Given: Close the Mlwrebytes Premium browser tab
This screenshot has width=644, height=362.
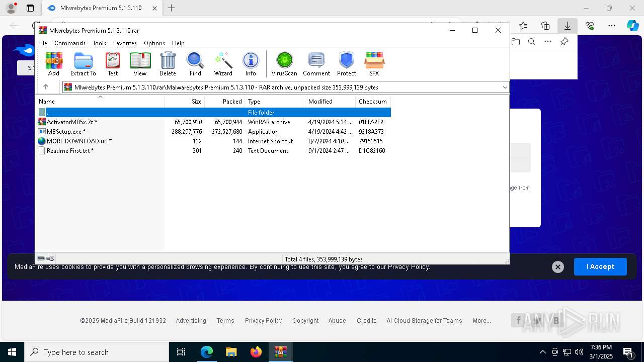Looking at the screenshot, I should [155, 8].
